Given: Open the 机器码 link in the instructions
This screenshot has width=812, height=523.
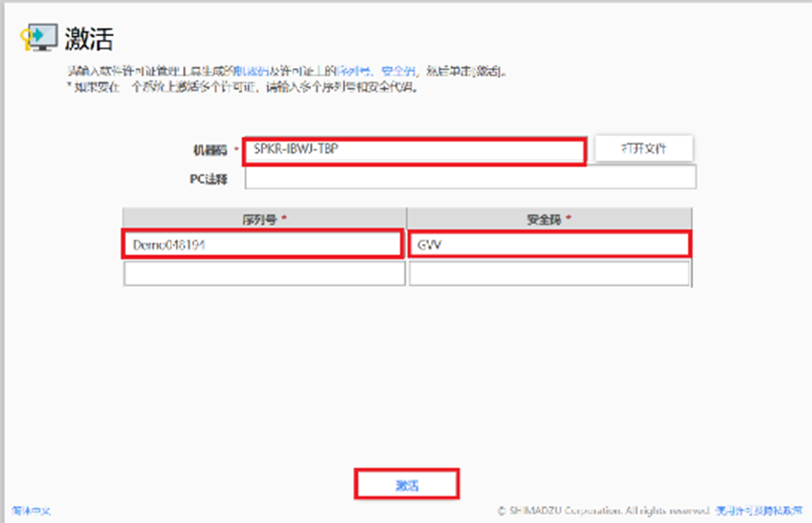Looking at the screenshot, I should 248,71.
